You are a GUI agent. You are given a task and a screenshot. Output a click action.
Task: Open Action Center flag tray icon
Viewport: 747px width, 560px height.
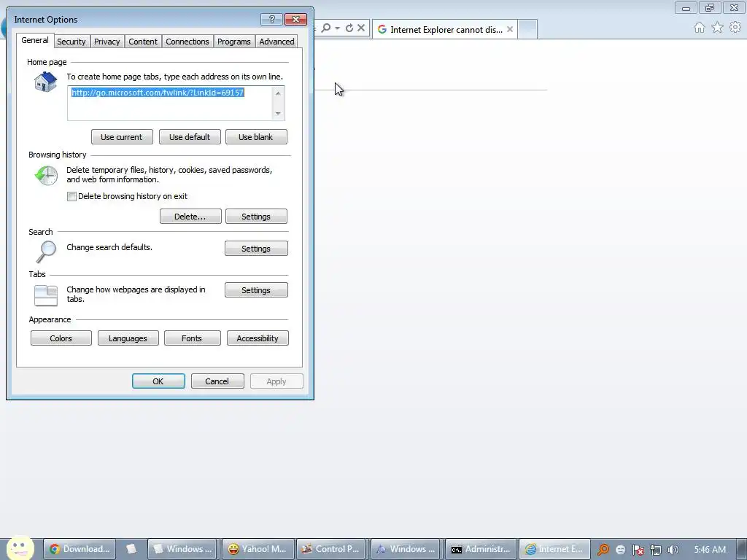[638, 550]
